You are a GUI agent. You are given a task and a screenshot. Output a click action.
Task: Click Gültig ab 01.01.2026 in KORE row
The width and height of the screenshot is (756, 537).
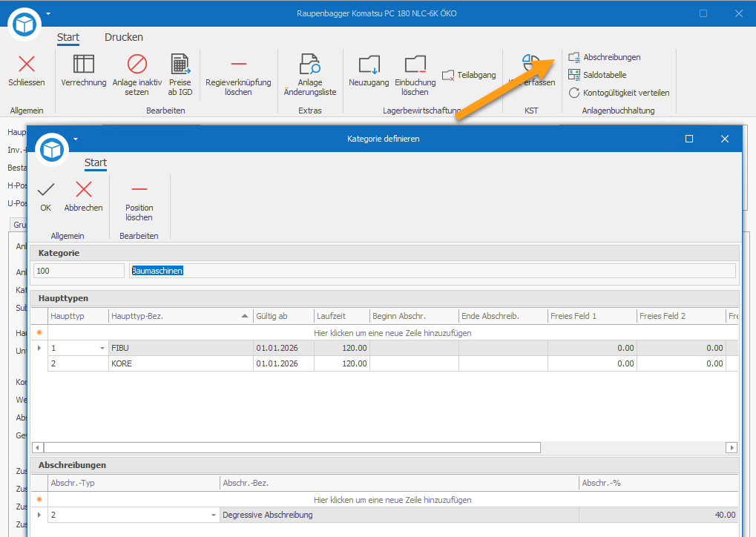283,363
